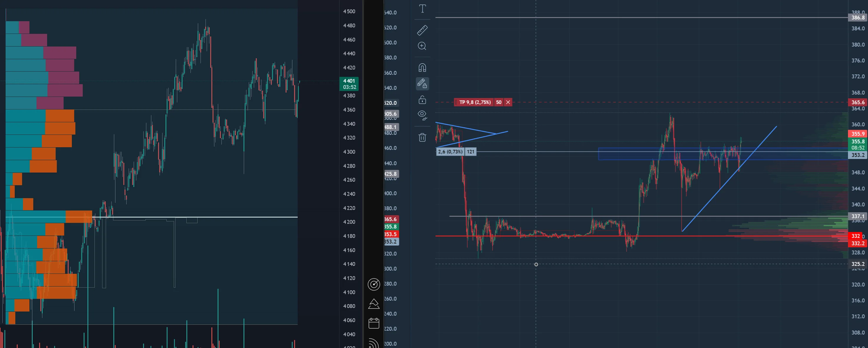Click the 337.1 level price label
868x348 pixels.
coord(858,216)
